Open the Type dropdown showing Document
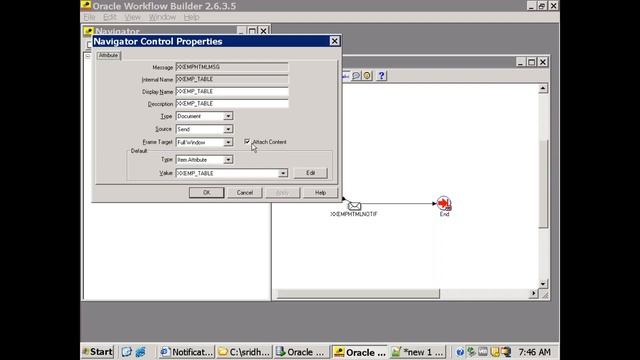The height and width of the screenshot is (360, 640). tap(228, 116)
